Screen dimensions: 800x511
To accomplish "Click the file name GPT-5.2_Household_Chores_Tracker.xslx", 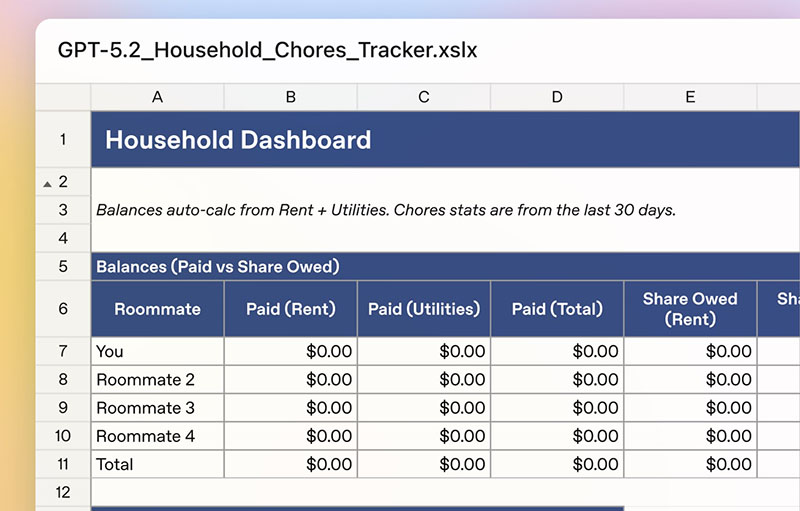I will click(x=267, y=49).
